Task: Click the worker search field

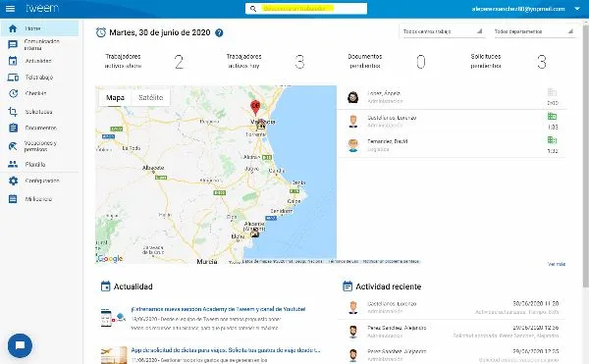Action: [x=306, y=9]
